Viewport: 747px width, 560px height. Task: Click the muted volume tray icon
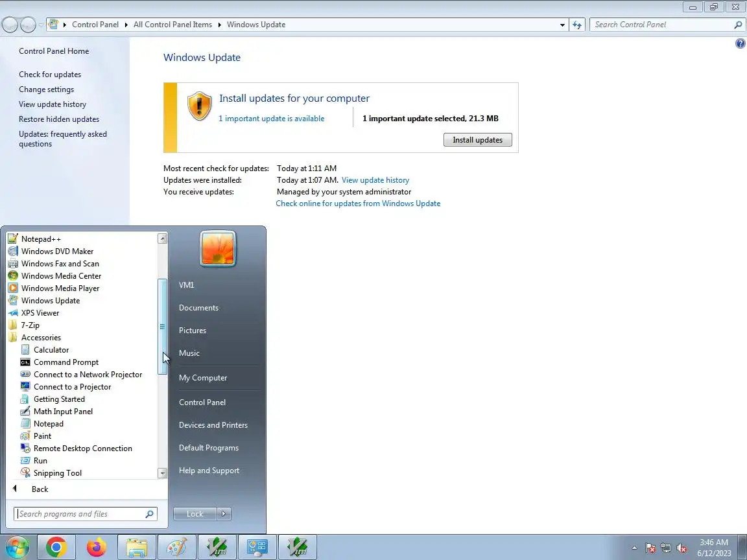click(682, 548)
